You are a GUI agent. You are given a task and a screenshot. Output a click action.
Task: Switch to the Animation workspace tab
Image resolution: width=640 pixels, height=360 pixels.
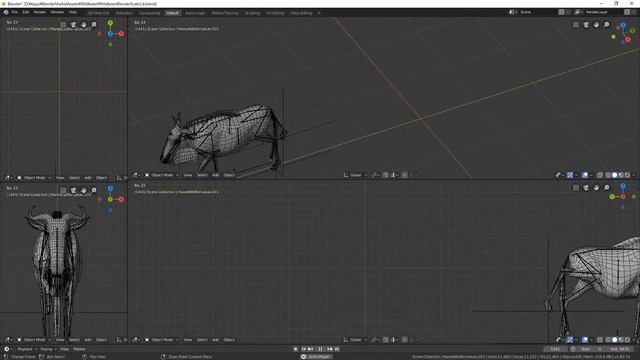pos(124,13)
